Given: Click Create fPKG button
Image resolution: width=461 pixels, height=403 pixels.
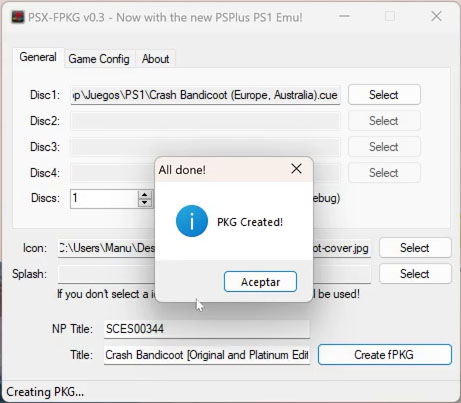Looking at the screenshot, I should click(385, 355).
